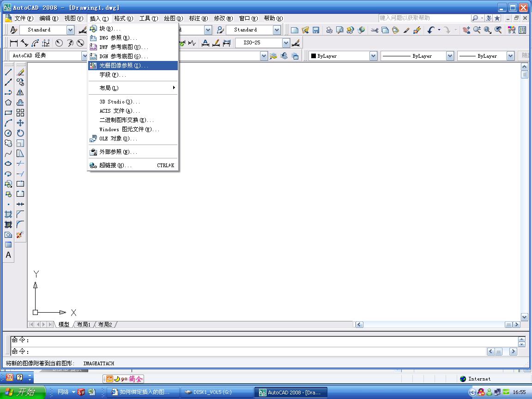
Task: Open the Standard text style dropdown
Action: click(x=70, y=30)
